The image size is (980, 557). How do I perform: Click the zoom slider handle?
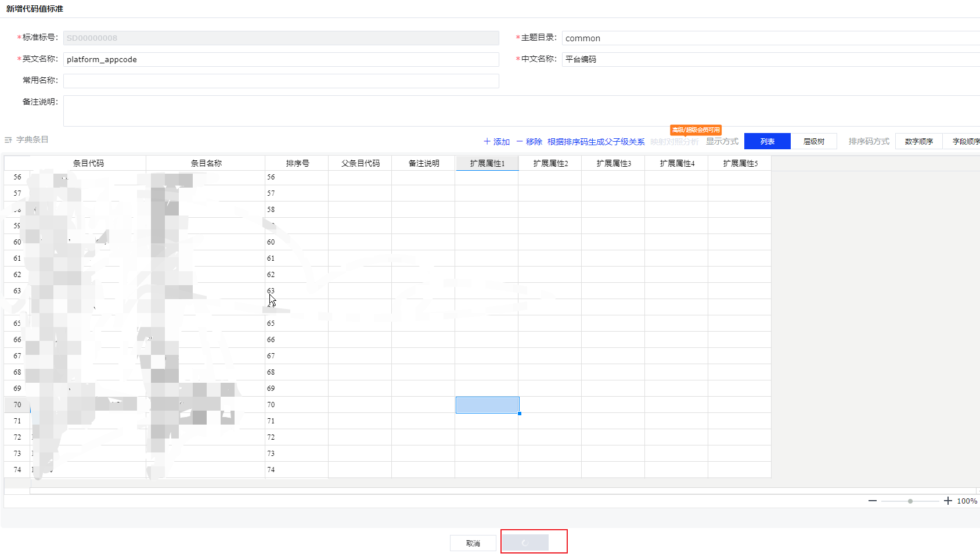[910, 501]
